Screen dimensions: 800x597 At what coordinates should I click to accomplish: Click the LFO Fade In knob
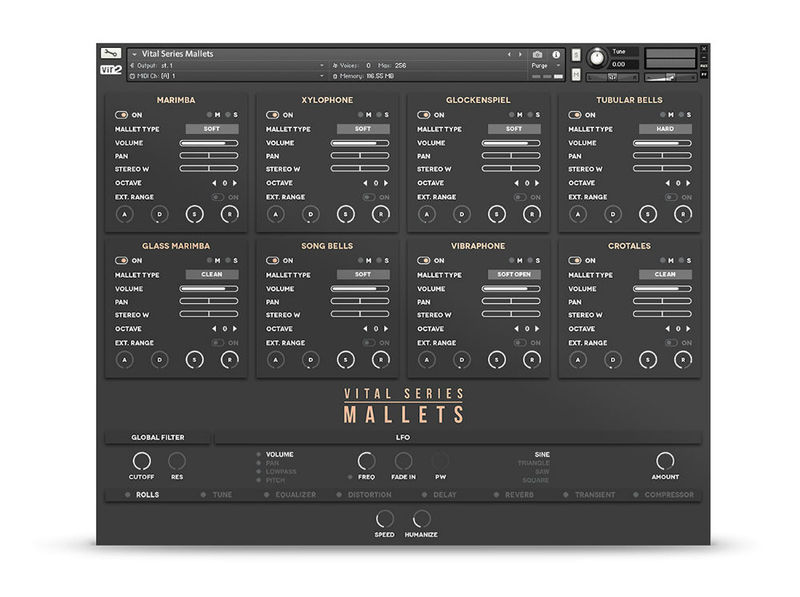(x=403, y=461)
